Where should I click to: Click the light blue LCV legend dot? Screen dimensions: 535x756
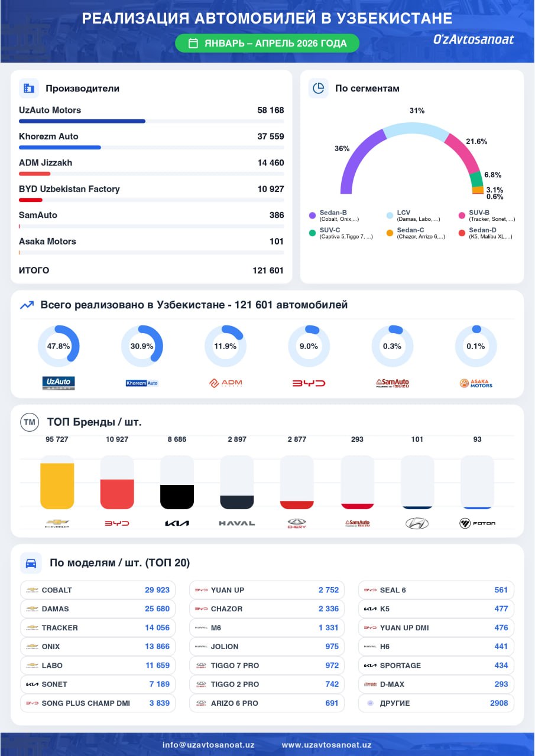tap(390, 216)
